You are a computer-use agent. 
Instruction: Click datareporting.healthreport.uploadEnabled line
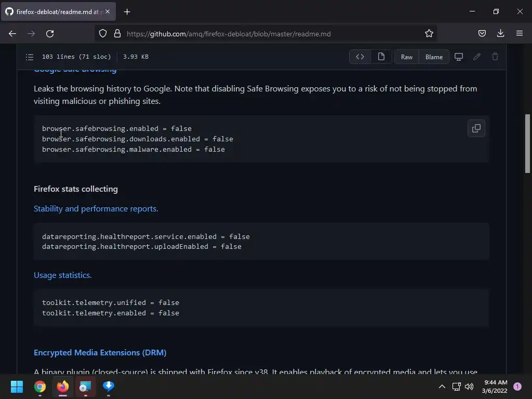(x=142, y=246)
